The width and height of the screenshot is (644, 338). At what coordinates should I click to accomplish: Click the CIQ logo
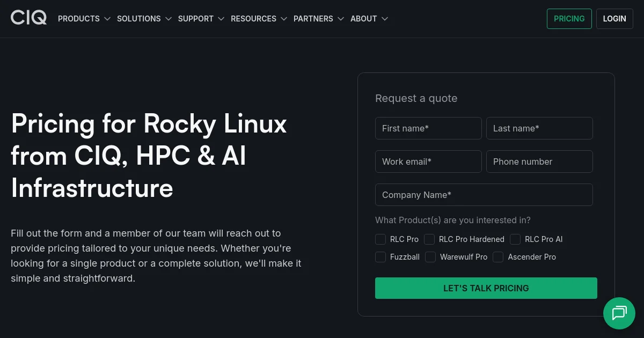(29, 18)
